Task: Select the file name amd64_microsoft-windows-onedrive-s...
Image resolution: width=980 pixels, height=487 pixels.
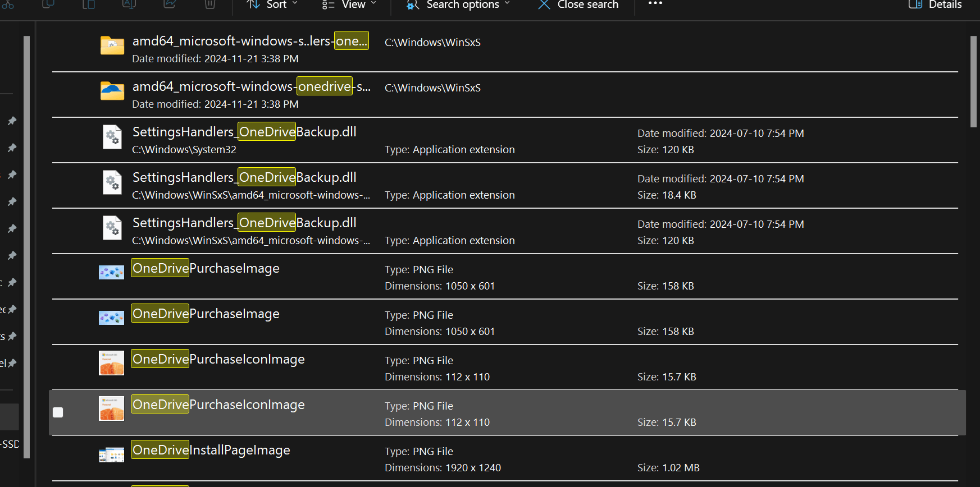Action: point(252,86)
